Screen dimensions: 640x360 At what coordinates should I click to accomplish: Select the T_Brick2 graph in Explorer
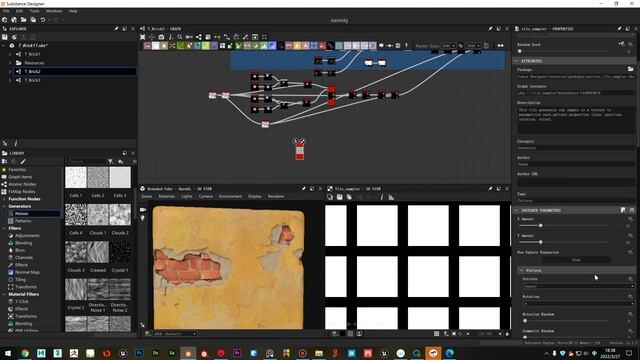pyautogui.click(x=76, y=71)
